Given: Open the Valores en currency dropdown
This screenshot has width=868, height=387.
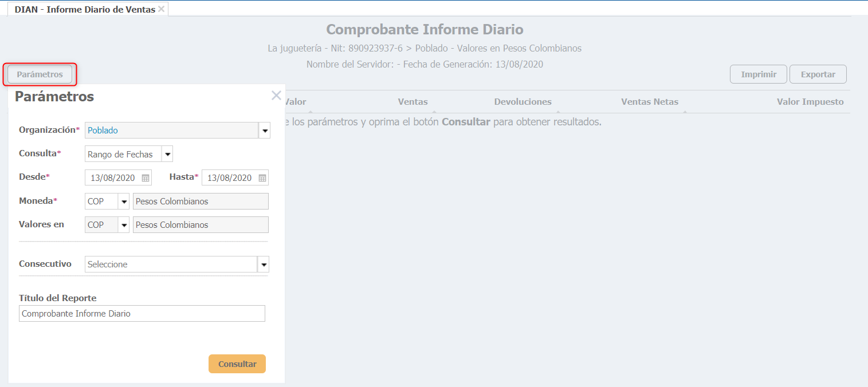Looking at the screenshot, I should point(124,225).
